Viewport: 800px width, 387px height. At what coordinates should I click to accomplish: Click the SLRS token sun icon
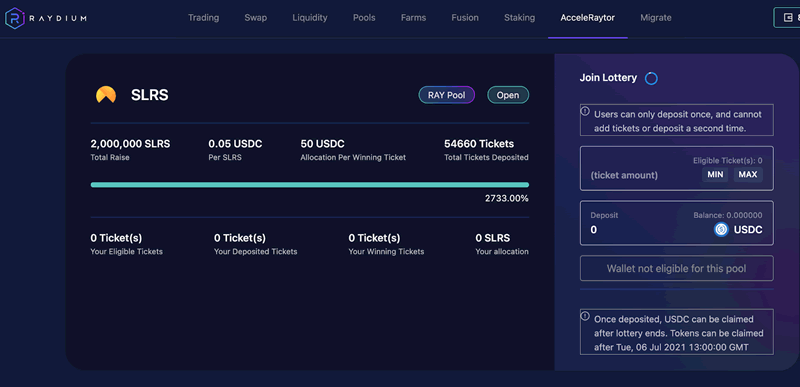pyautogui.click(x=106, y=95)
